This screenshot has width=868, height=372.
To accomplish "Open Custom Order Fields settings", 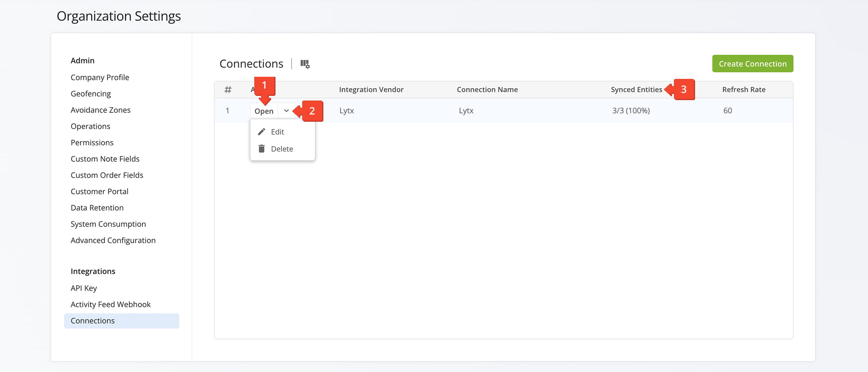I will (107, 175).
